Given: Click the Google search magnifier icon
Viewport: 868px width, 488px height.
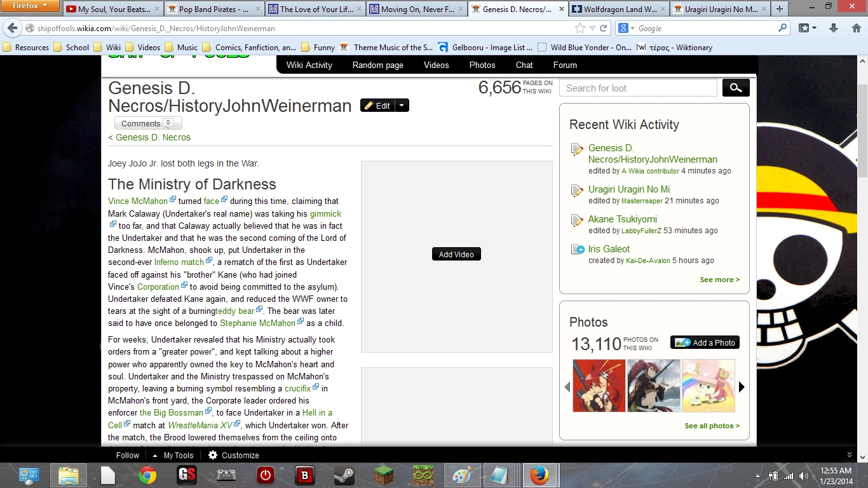Looking at the screenshot, I should click(782, 29).
